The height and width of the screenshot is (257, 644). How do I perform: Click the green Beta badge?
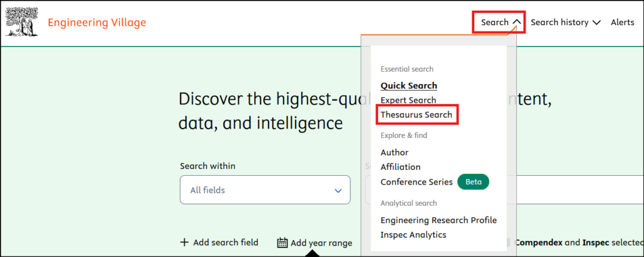pos(473,182)
